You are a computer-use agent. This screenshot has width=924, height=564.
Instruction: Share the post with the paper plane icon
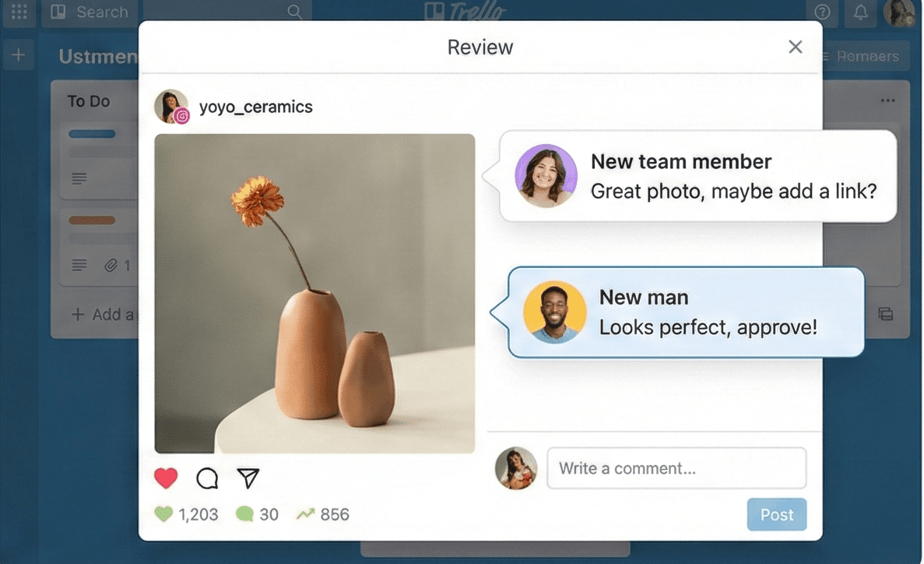click(x=248, y=478)
